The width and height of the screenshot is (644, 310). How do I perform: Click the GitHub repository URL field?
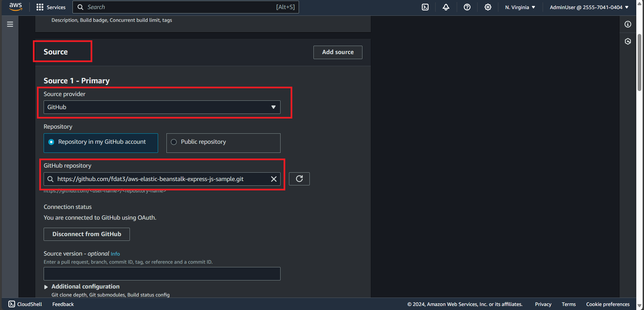pyautogui.click(x=162, y=179)
